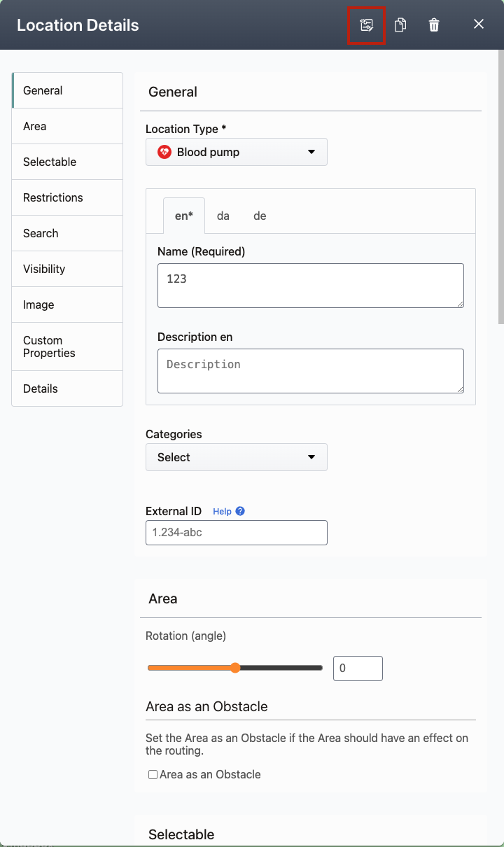
Task: Click the red Blood pump heart icon
Action: pos(164,152)
